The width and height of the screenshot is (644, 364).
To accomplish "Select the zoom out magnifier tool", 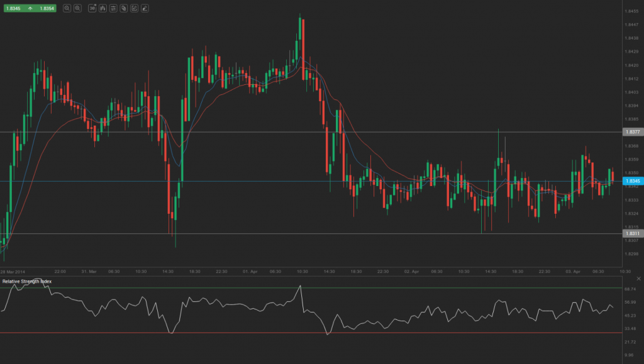I will 67,8.
